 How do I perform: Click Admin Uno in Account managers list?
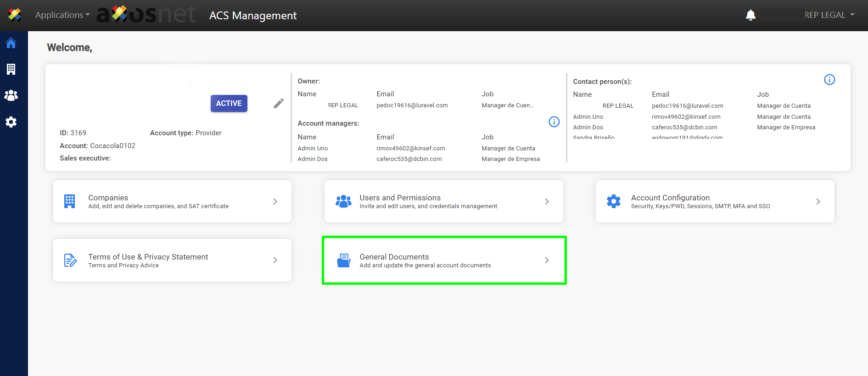click(x=313, y=149)
